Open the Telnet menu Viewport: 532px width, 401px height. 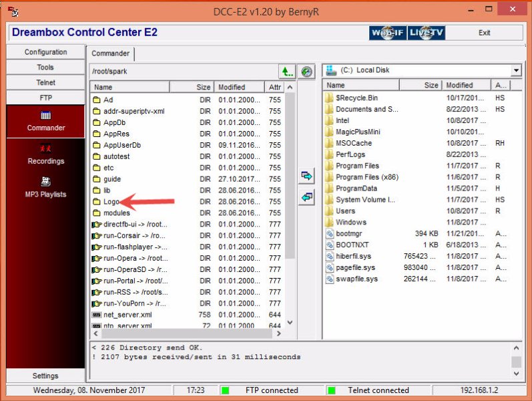[45, 83]
